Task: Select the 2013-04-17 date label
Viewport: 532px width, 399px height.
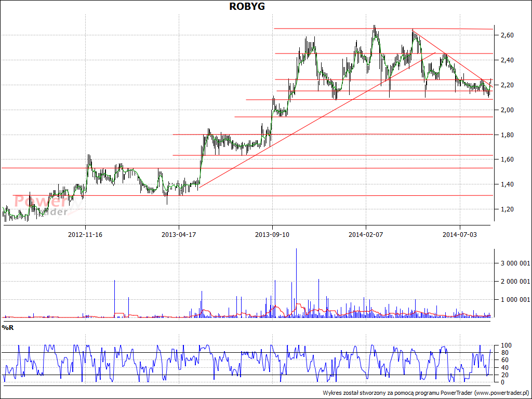Action: pyautogui.click(x=179, y=234)
